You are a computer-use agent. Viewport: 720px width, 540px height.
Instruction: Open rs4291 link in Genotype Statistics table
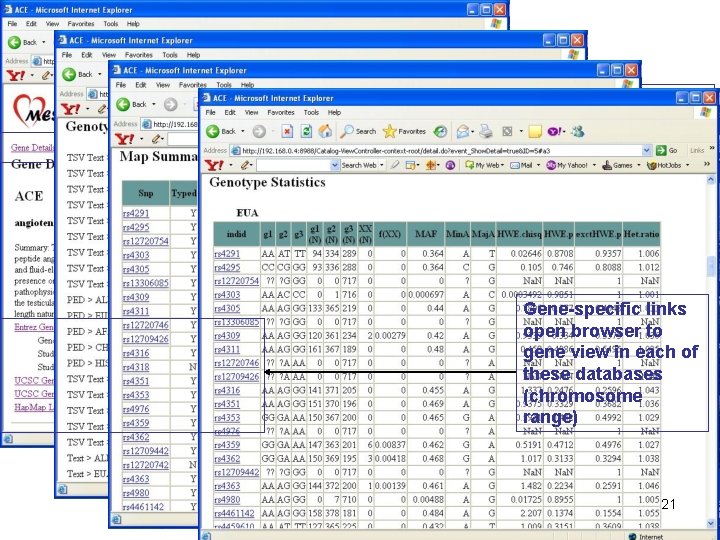click(227, 253)
